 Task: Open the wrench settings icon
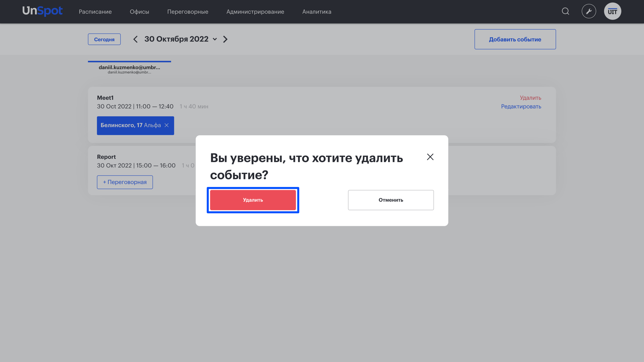click(589, 11)
